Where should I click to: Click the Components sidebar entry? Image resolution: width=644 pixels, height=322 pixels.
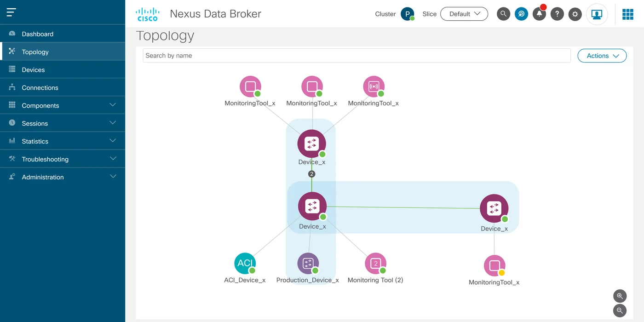(63, 105)
